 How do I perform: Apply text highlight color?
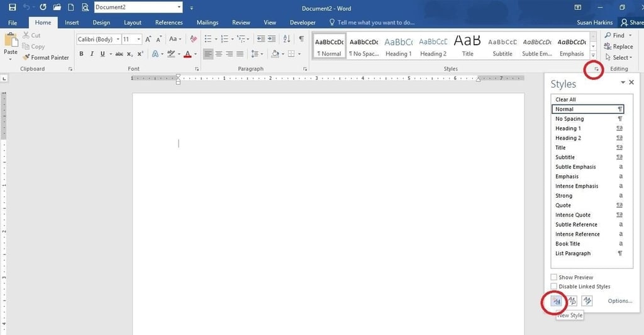[171, 54]
